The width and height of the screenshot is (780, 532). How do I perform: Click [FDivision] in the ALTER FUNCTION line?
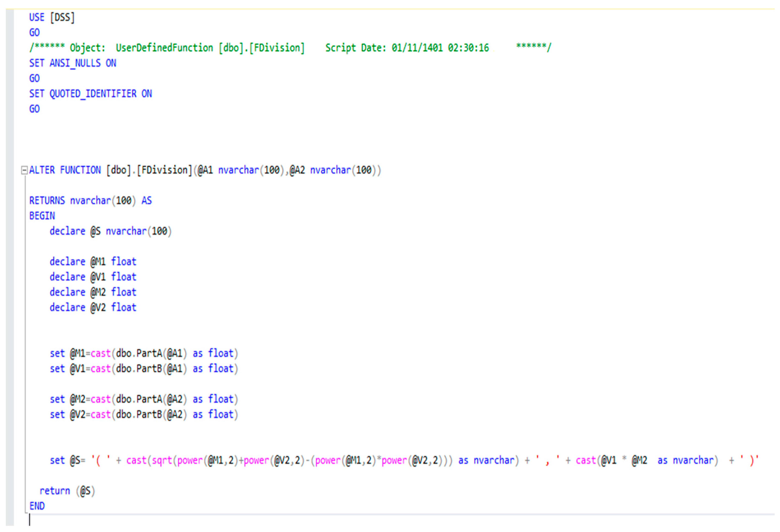pos(164,170)
